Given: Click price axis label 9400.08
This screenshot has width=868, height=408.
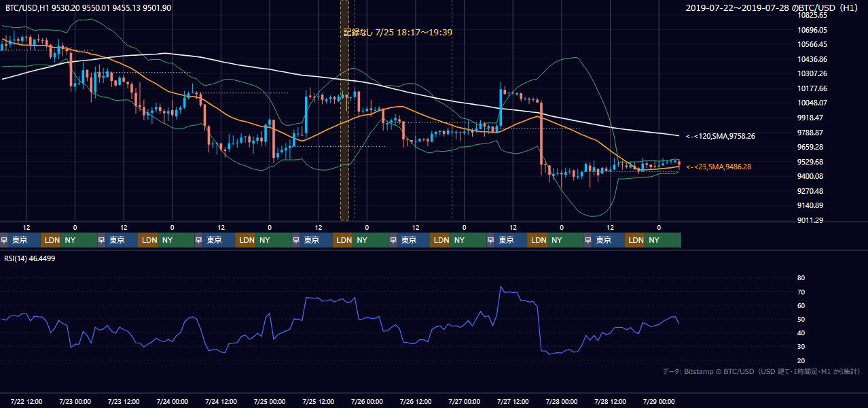Looking at the screenshot, I should coord(810,176).
